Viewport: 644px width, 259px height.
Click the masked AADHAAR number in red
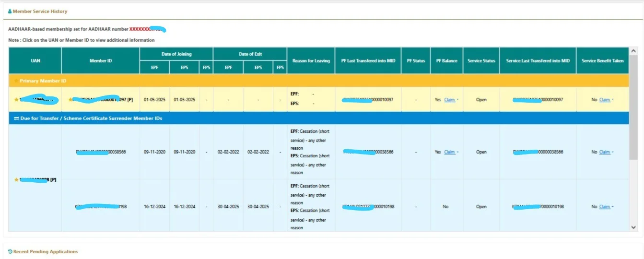(x=147, y=29)
